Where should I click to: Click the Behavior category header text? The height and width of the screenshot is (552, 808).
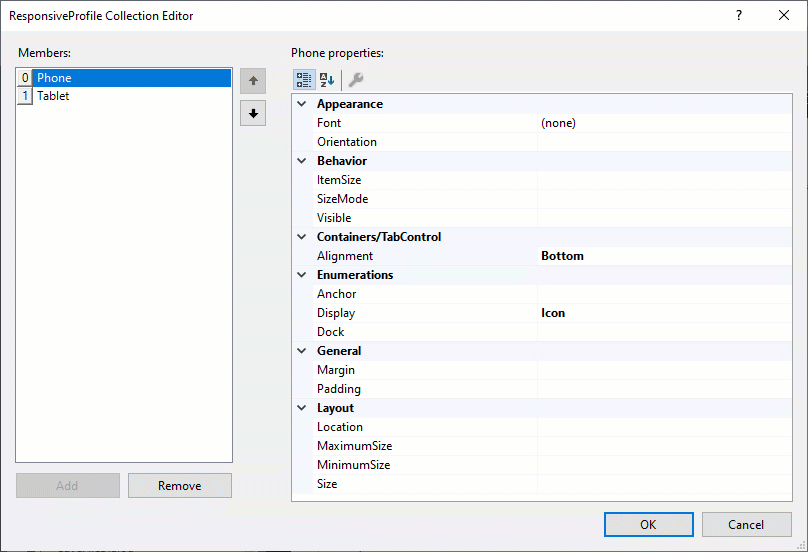[342, 161]
